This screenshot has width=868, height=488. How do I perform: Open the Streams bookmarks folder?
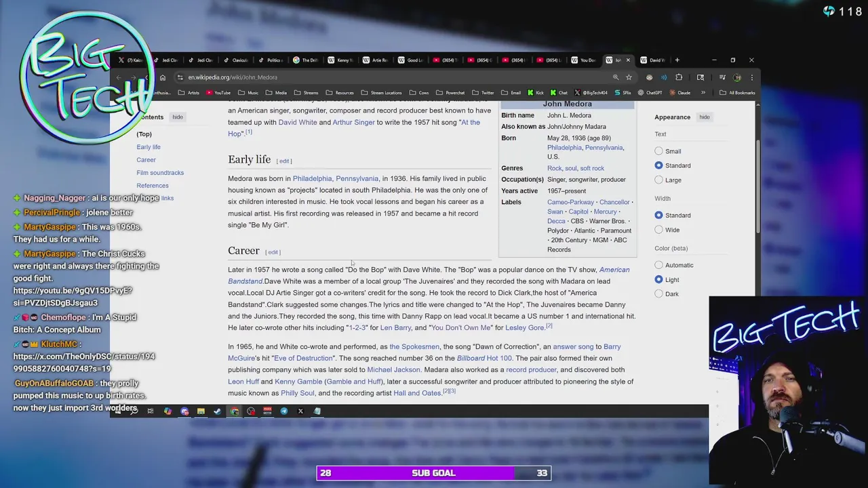[x=306, y=93]
